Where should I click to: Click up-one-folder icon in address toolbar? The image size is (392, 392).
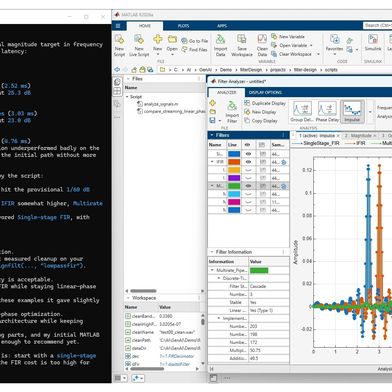134,70
